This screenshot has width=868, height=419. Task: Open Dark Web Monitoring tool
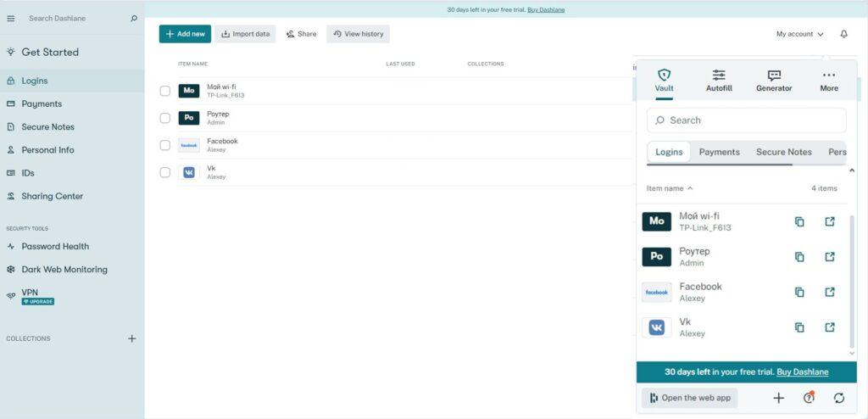[x=72, y=270]
